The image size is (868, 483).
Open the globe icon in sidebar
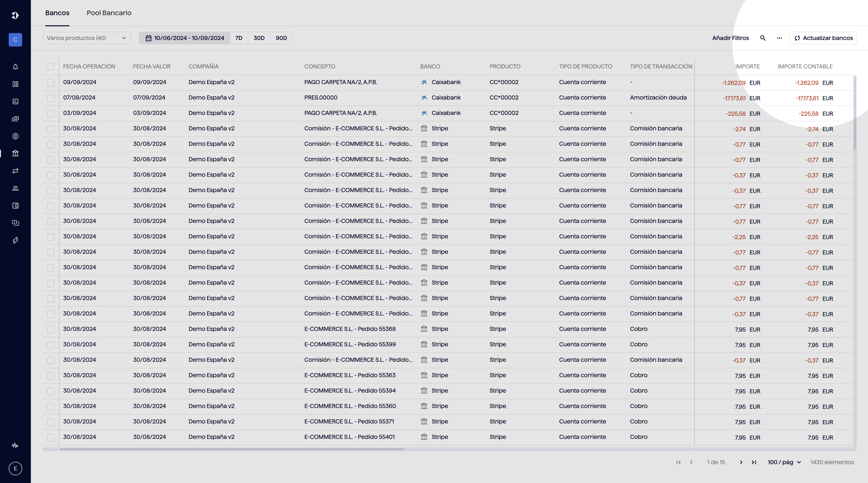click(x=15, y=136)
